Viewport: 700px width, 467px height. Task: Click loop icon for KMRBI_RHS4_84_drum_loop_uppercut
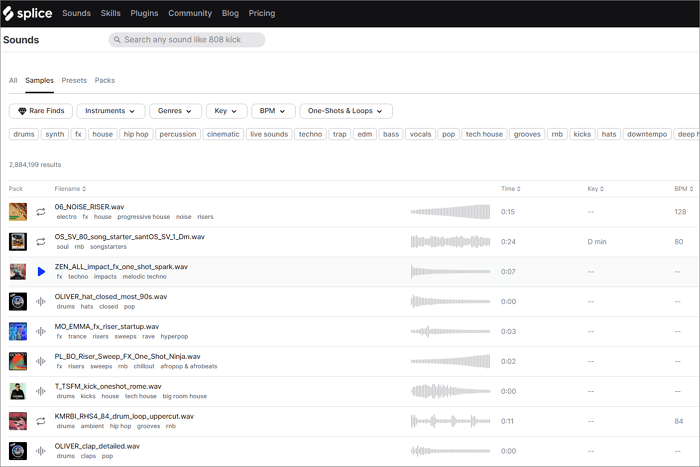click(41, 421)
